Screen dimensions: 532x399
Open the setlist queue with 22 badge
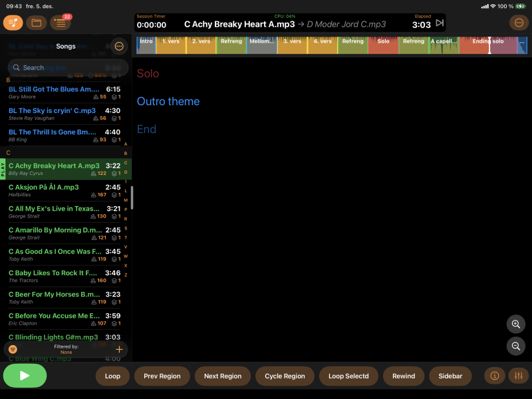[x=61, y=23]
